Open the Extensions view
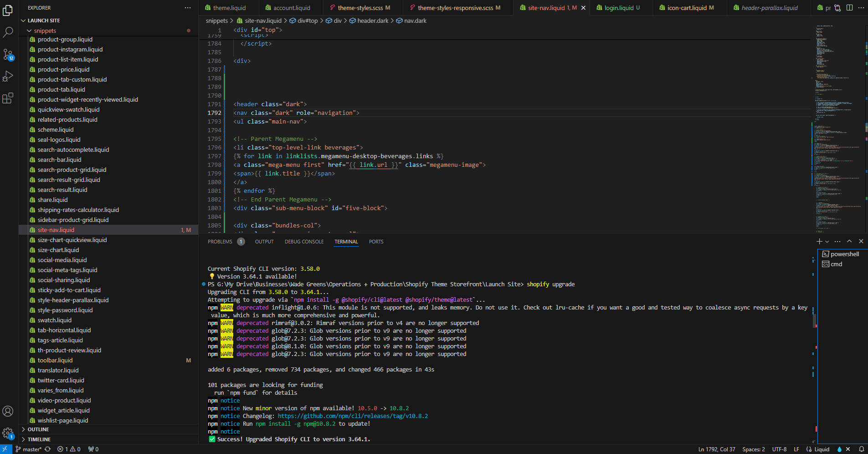The image size is (868, 454). [x=8, y=98]
